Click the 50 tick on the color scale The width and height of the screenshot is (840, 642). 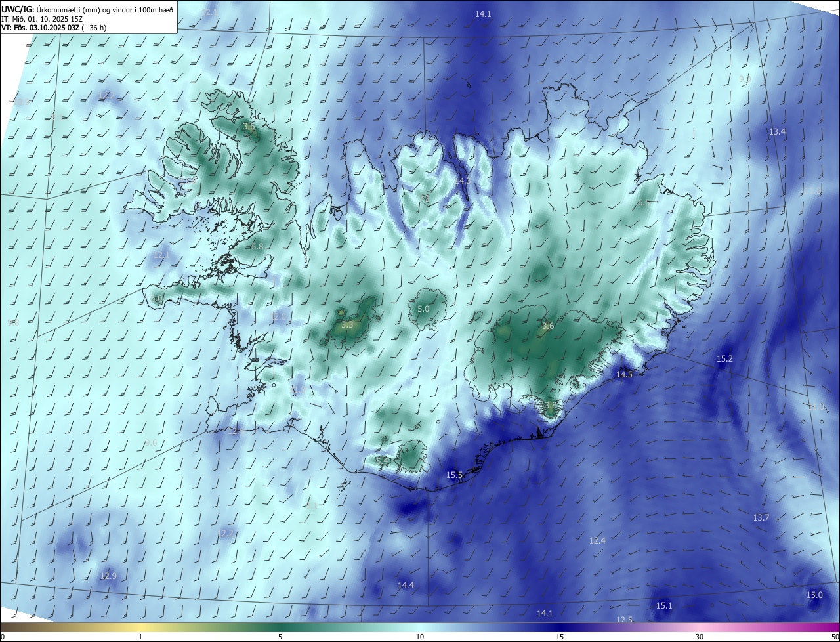coord(835,637)
